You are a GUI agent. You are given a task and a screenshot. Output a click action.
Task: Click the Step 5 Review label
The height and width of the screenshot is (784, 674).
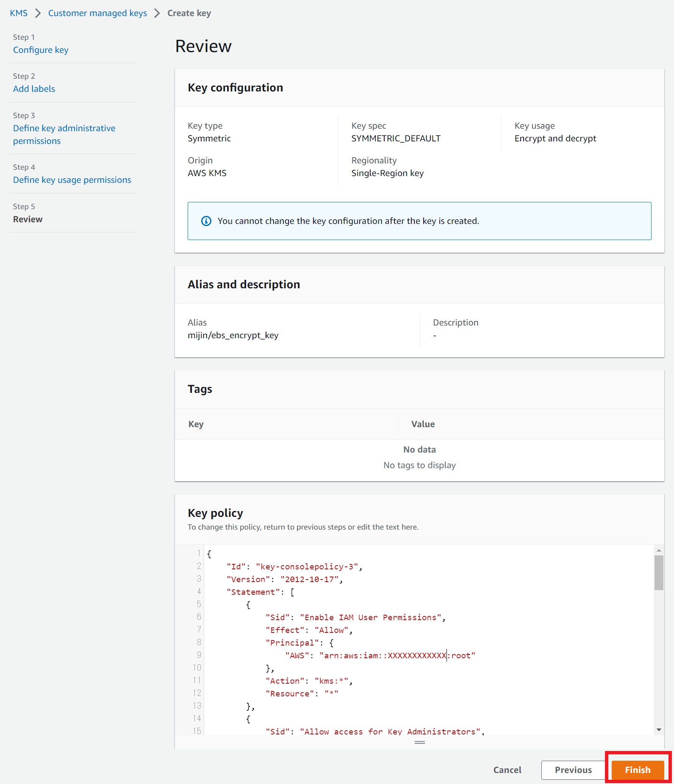point(28,219)
